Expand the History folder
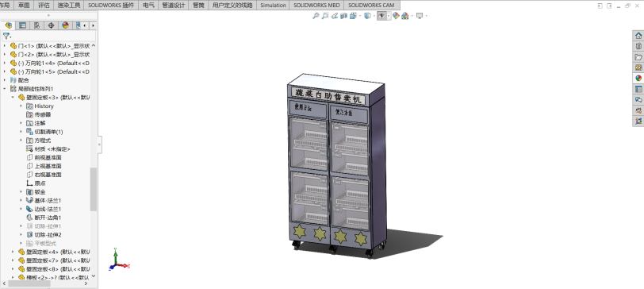The image size is (644, 289). (x=21, y=106)
